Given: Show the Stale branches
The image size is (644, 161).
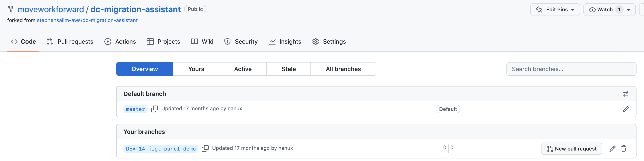Looking at the screenshot, I should tap(288, 69).
